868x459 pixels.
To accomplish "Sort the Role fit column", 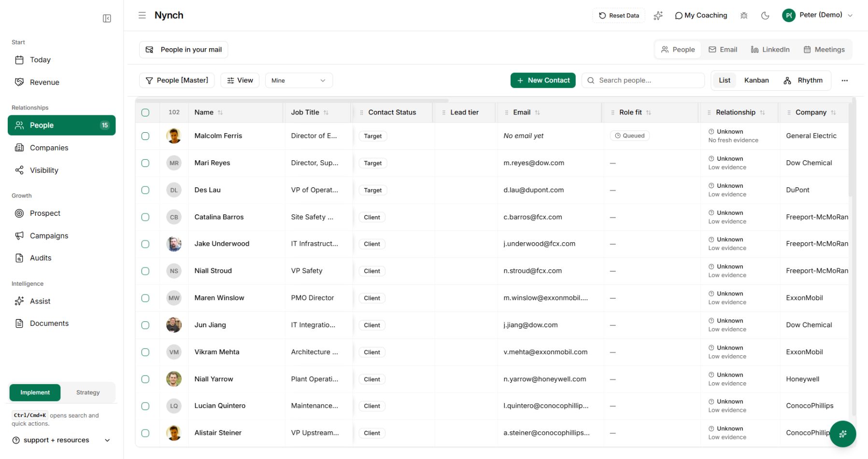I will tap(649, 112).
